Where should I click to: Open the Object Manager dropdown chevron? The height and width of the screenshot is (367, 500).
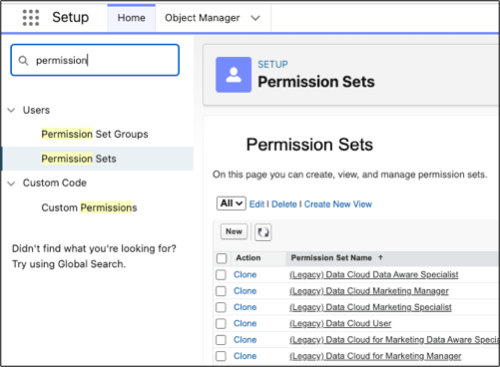tap(255, 18)
